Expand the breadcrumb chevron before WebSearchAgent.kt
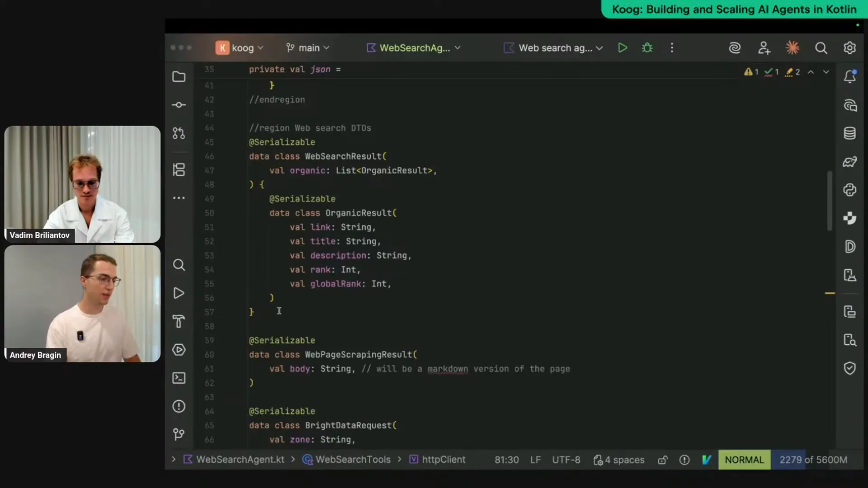868x488 pixels. coord(173,460)
